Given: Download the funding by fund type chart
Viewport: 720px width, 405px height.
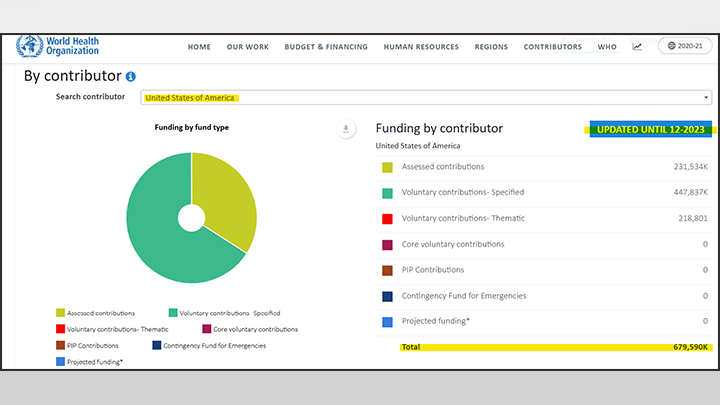Looking at the screenshot, I should [x=347, y=129].
